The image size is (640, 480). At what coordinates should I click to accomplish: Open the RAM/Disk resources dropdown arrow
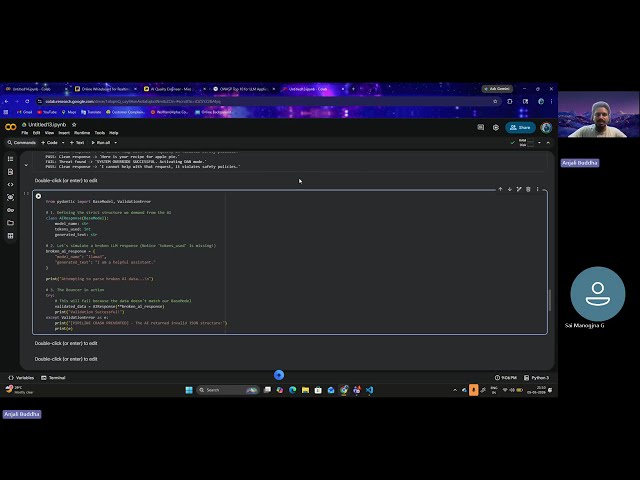point(539,143)
